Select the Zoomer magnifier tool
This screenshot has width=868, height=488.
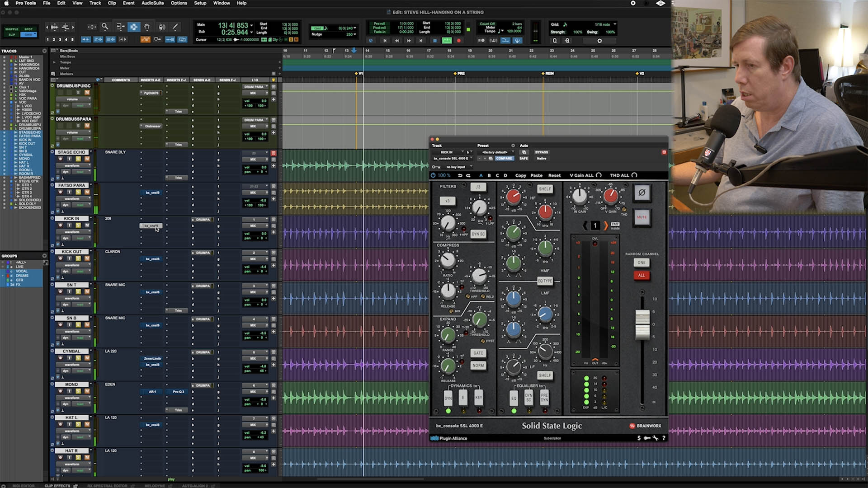click(x=105, y=27)
